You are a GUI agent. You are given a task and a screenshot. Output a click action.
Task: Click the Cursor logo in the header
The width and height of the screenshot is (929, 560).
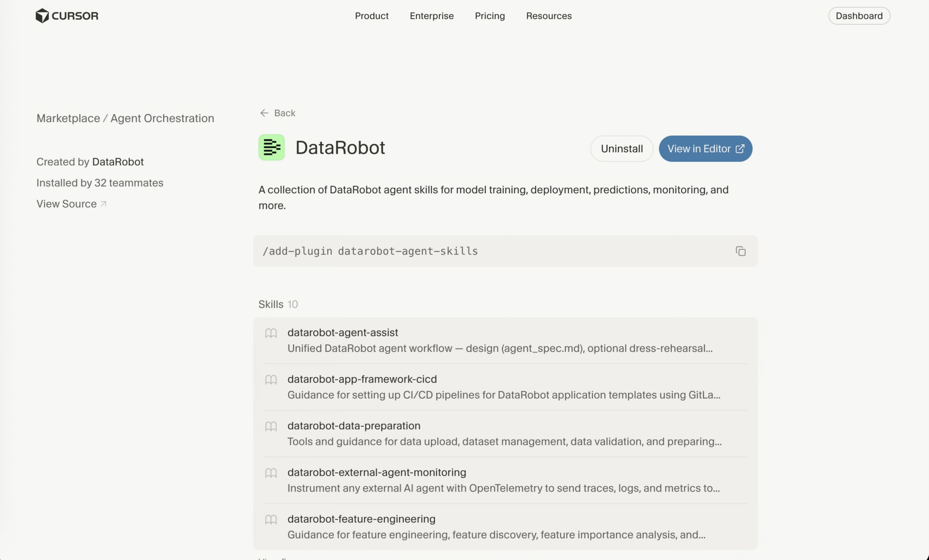click(67, 16)
